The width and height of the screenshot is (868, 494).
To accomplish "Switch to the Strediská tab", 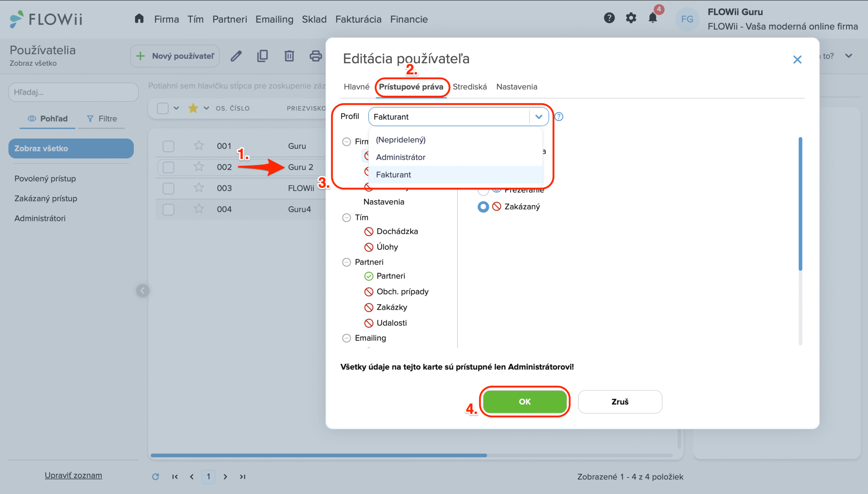I will point(470,87).
